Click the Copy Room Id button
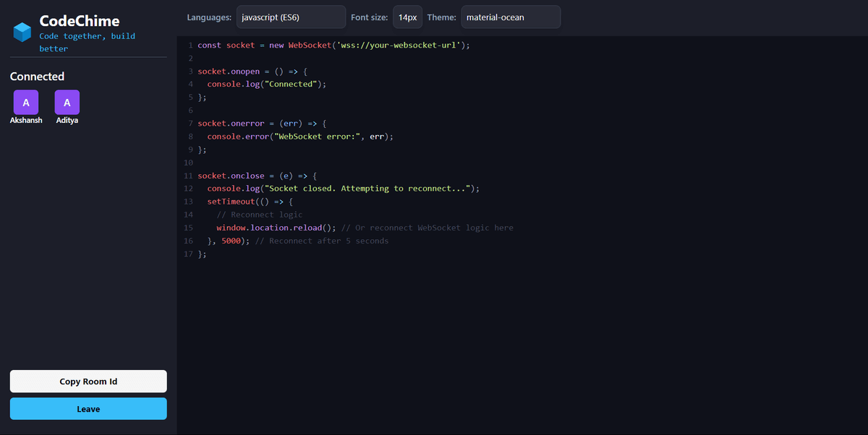 click(88, 382)
